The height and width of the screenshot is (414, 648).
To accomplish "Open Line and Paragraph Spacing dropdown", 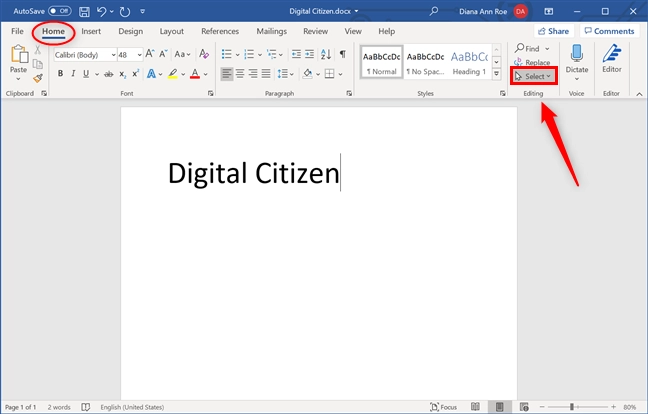I will [x=285, y=74].
